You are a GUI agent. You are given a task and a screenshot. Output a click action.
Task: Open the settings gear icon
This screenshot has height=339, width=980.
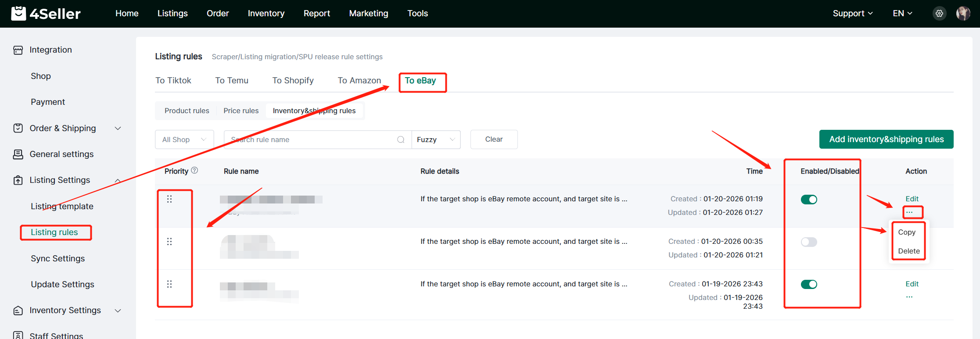[x=939, y=14]
